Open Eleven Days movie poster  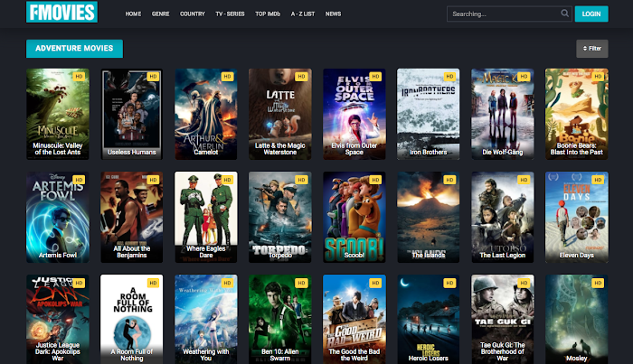[x=577, y=218]
